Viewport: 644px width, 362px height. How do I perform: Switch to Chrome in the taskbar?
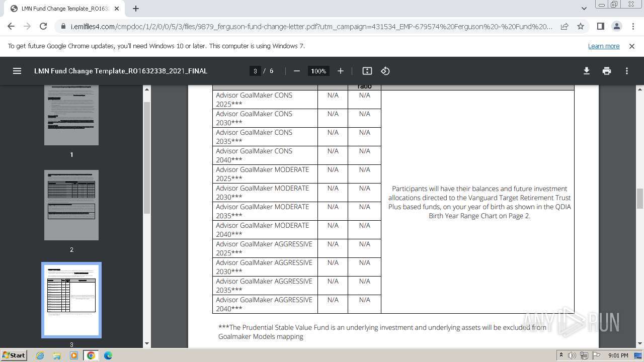coord(91,355)
